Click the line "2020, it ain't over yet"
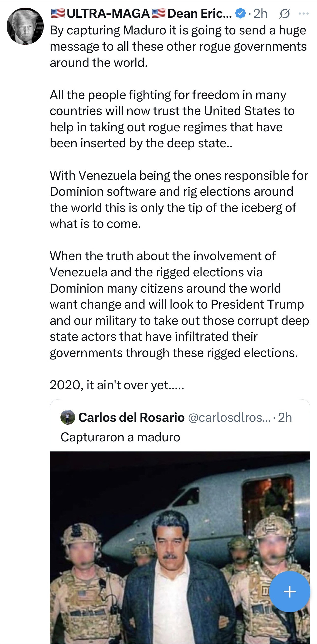This screenshot has width=317, height=644. [x=117, y=385]
